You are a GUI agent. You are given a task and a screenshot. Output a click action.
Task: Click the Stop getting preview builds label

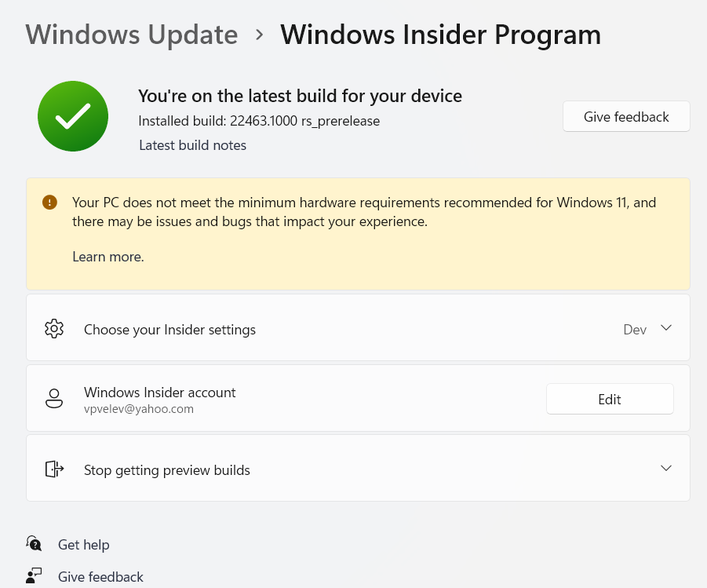coord(167,470)
